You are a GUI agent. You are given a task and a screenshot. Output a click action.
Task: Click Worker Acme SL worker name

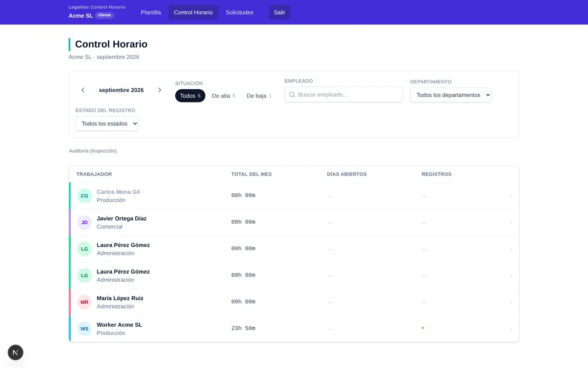click(119, 324)
